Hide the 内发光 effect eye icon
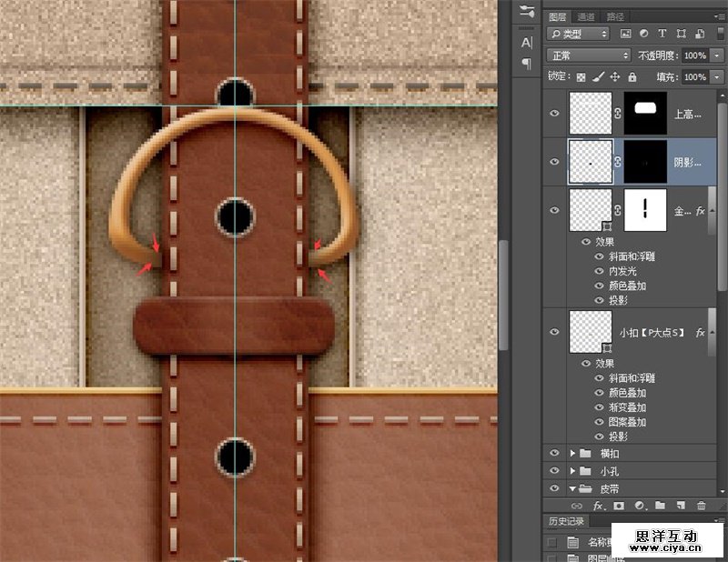 599,271
